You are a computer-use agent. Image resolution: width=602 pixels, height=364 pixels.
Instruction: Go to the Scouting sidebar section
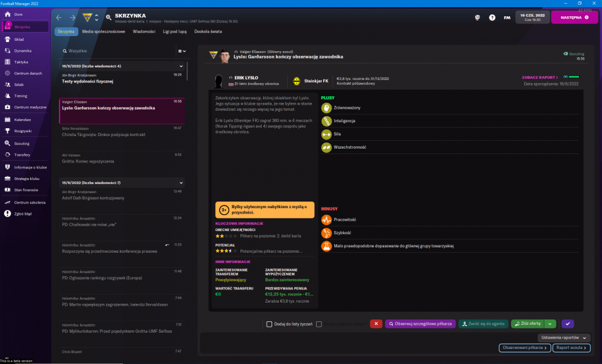click(x=22, y=143)
